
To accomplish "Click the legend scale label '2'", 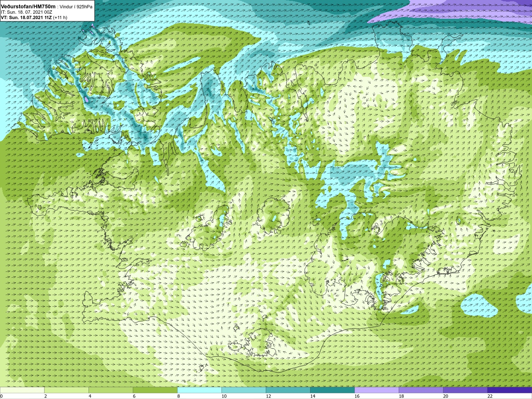I will point(46,396).
